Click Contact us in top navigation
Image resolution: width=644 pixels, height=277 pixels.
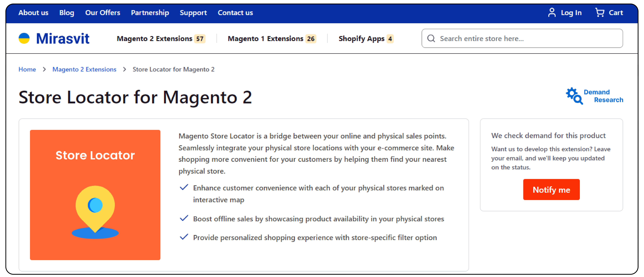click(x=235, y=12)
